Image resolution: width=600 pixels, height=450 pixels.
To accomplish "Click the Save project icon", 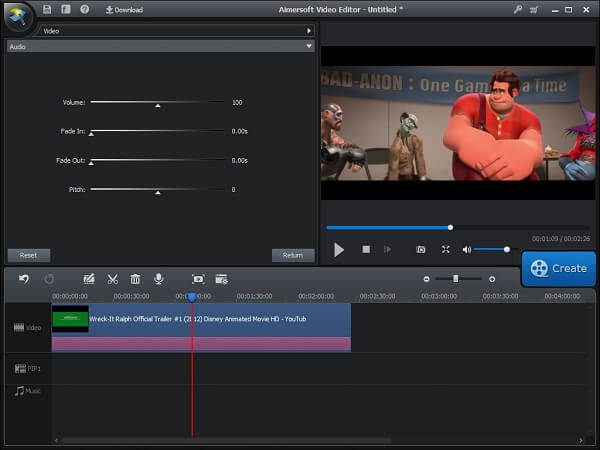I will pos(47,10).
